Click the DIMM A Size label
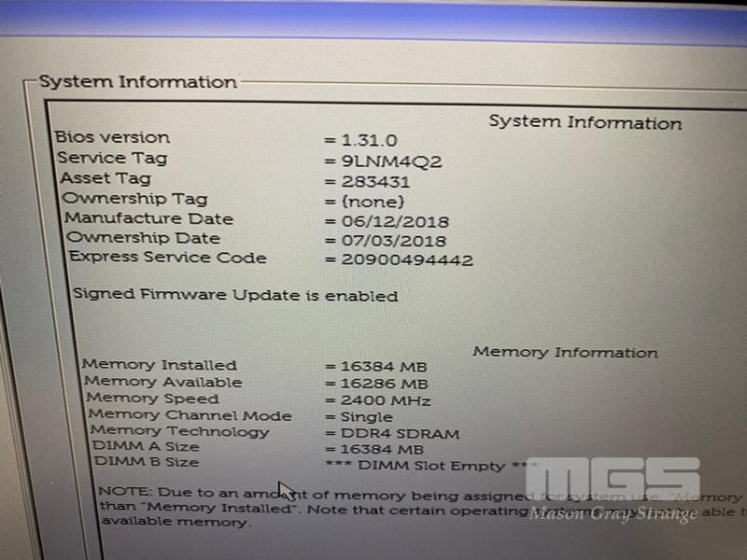 pyautogui.click(x=146, y=446)
